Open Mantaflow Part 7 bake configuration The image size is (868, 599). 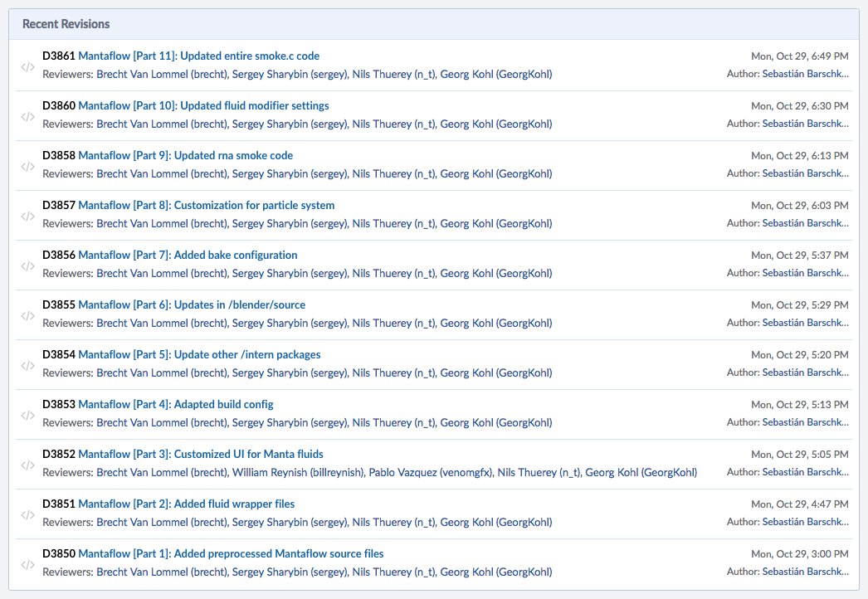(188, 256)
